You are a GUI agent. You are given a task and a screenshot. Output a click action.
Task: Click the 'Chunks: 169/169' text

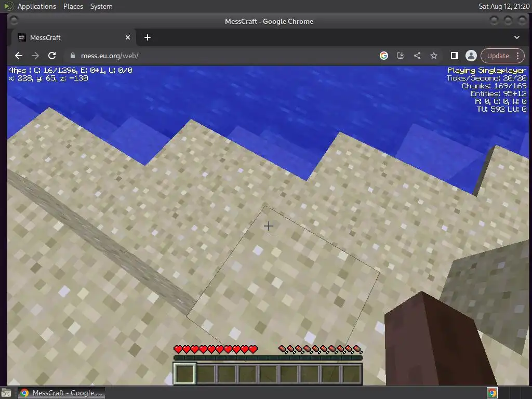494,86
